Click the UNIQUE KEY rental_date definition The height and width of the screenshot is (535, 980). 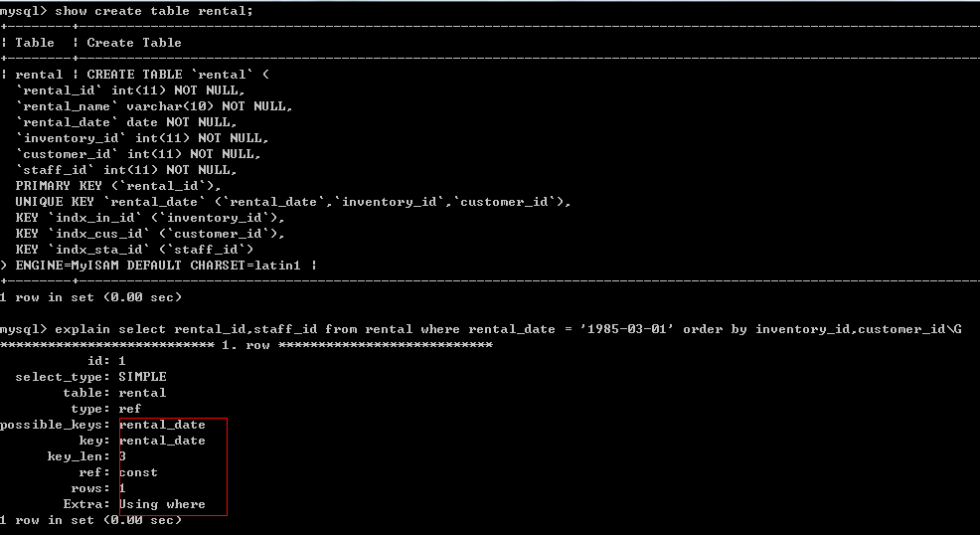point(293,202)
